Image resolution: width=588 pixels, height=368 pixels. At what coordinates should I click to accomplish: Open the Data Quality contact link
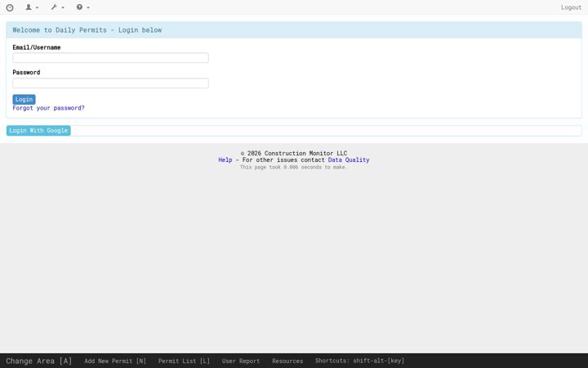tap(349, 160)
